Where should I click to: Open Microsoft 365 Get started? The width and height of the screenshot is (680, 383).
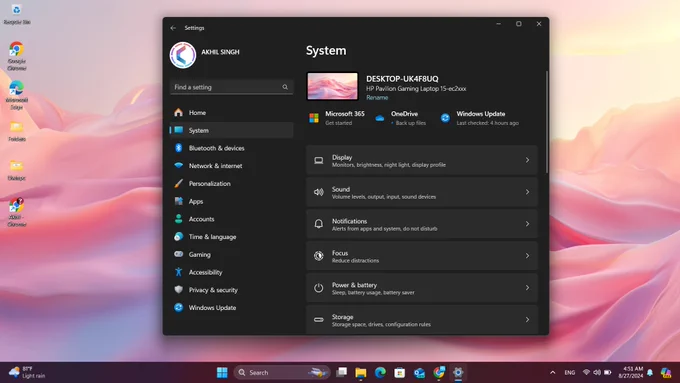(337, 118)
